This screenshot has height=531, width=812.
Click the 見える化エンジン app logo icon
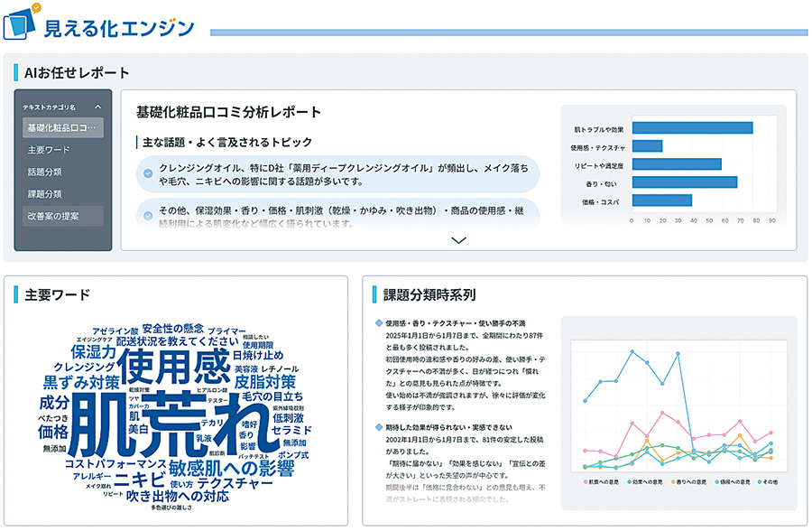coord(20,28)
